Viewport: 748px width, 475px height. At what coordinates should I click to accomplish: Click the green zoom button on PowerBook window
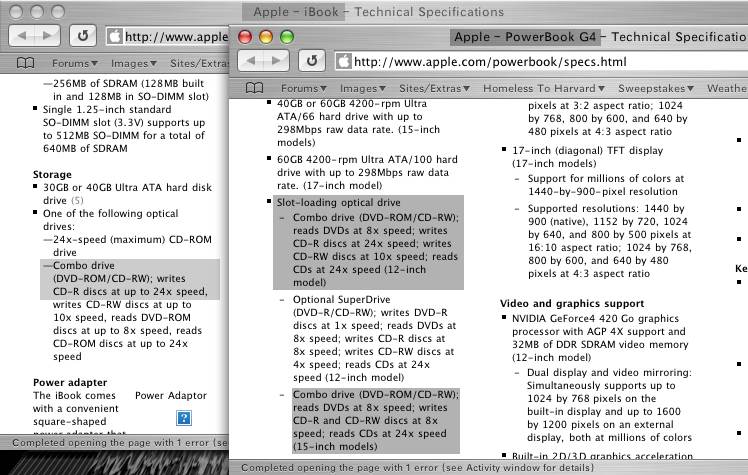pos(287,37)
